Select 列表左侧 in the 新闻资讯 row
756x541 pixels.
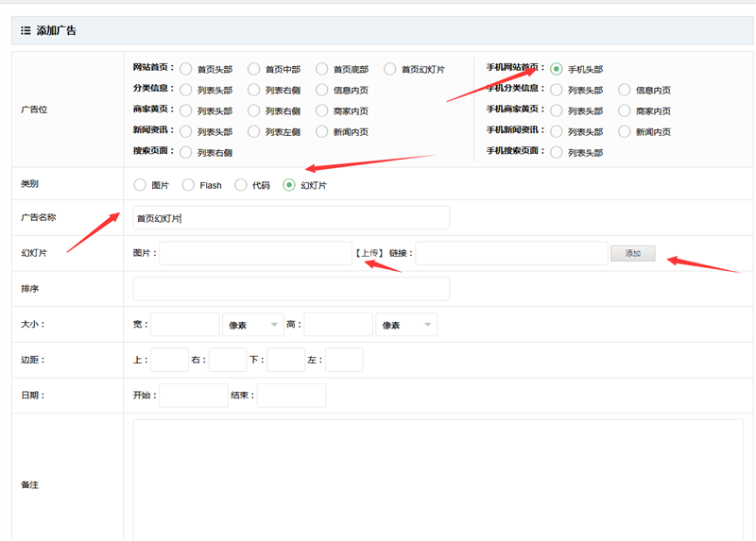tap(254, 131)
